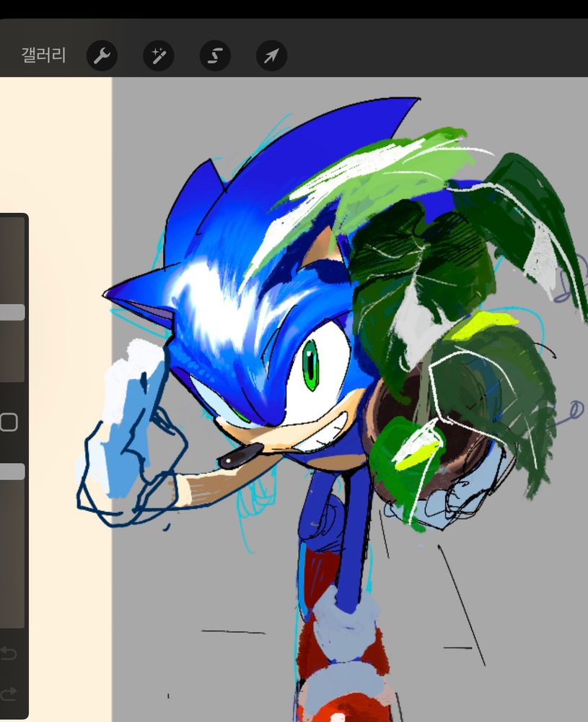Open the Adjustments magic wand menu
This screenshot has height=722, width=588.
[158, 56]
